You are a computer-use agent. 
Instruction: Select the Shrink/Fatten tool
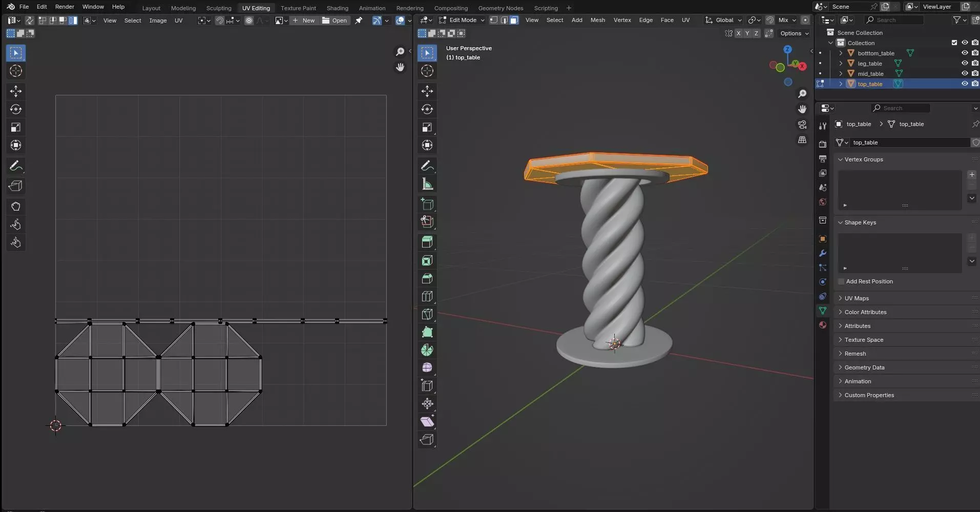427,404
